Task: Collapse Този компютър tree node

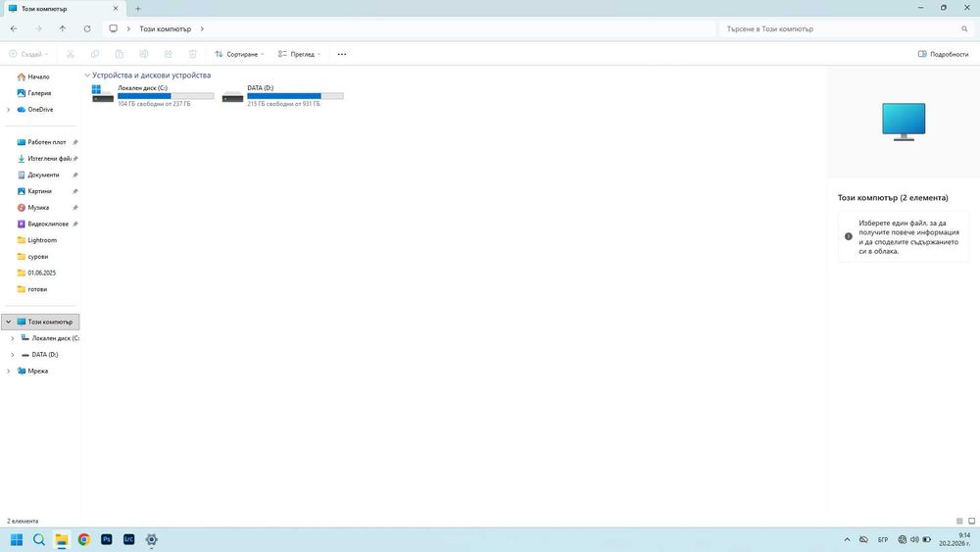Action: [8, 322]
